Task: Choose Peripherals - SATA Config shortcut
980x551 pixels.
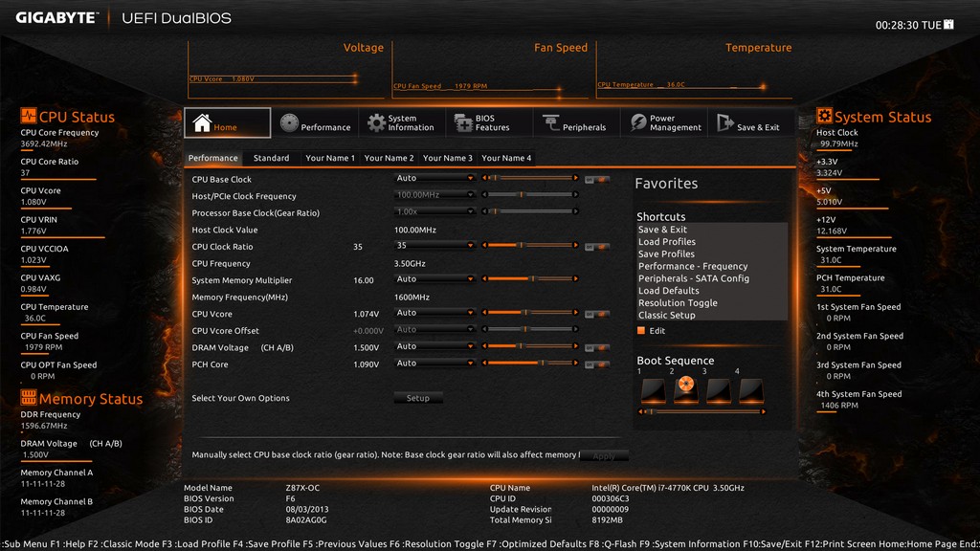Action: click(694, 278)
